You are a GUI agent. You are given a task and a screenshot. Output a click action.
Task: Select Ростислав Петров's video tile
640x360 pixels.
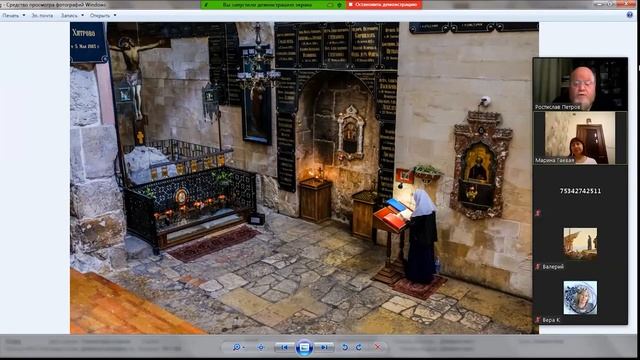click(580, 84)
